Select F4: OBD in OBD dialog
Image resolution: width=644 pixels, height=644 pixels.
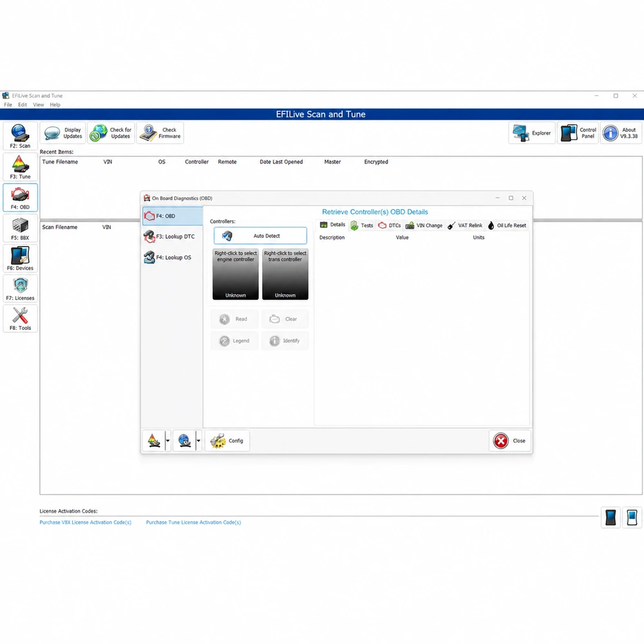pyautogui.click(x=173, y=216)
